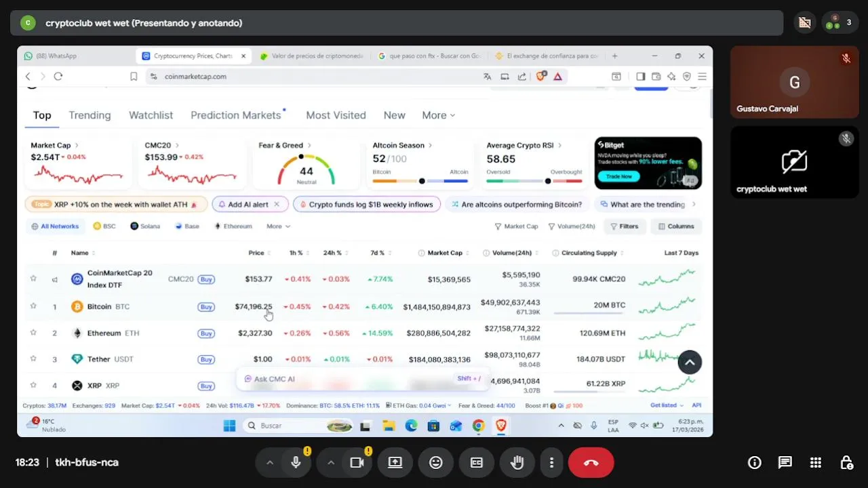This screenshot has height=488, width=868.
Task: Click the XRP coin icon
Action: click(x=77, y=386)
